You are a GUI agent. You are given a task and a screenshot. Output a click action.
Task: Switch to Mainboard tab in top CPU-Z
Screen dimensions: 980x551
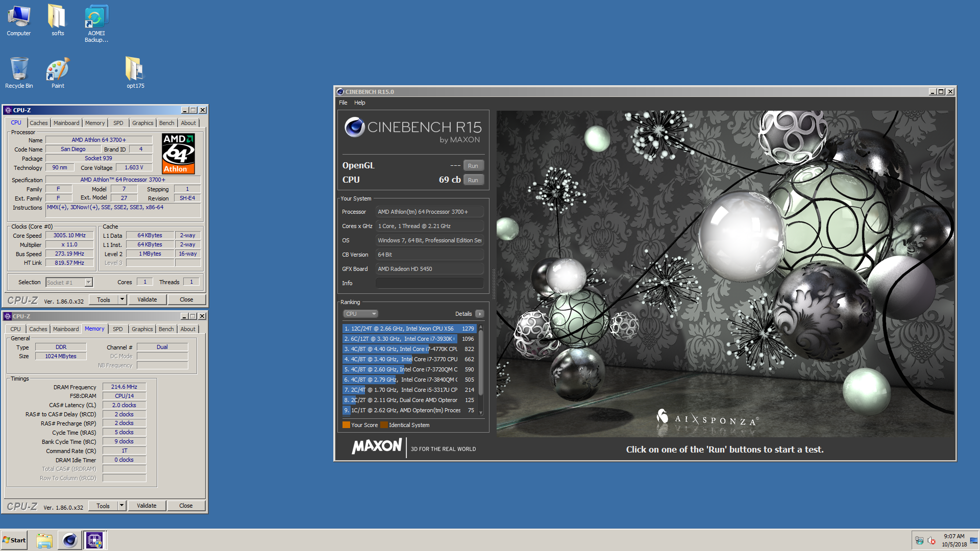(x=66, y=123)
